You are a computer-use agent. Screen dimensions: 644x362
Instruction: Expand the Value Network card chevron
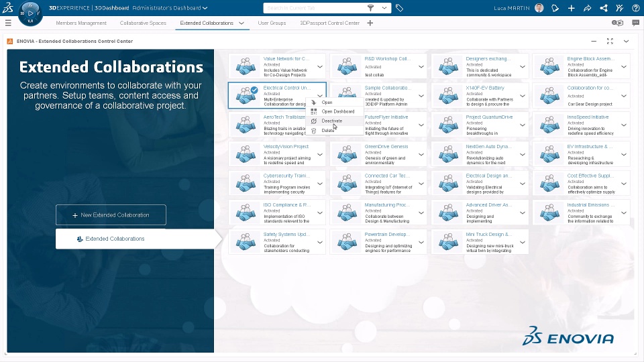pyautogui.click(x=320, y=66)
